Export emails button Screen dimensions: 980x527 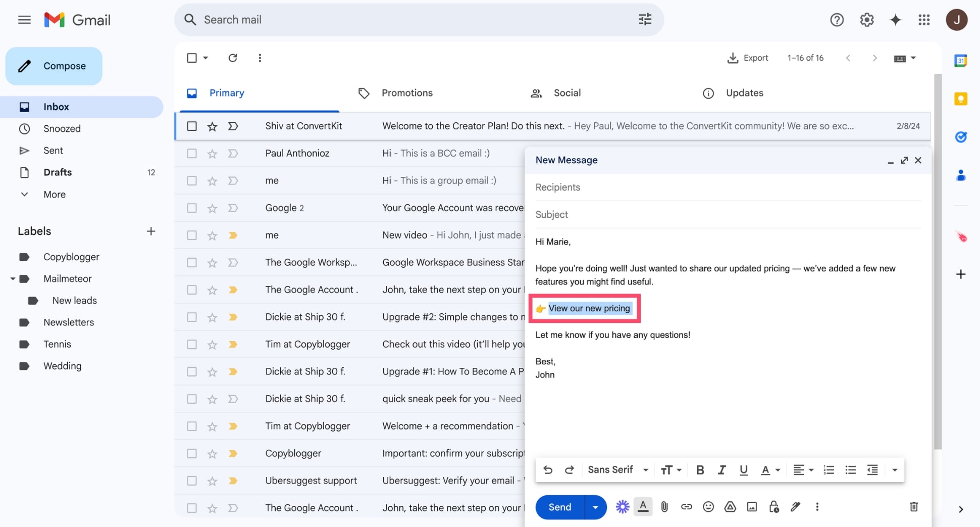[x=748, y=58]
